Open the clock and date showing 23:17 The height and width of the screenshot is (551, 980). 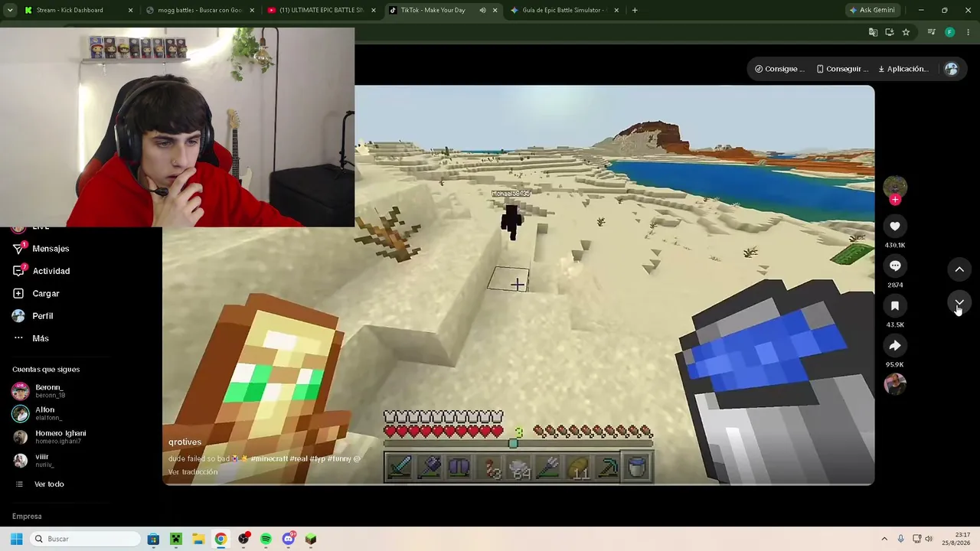coord(956,539)
